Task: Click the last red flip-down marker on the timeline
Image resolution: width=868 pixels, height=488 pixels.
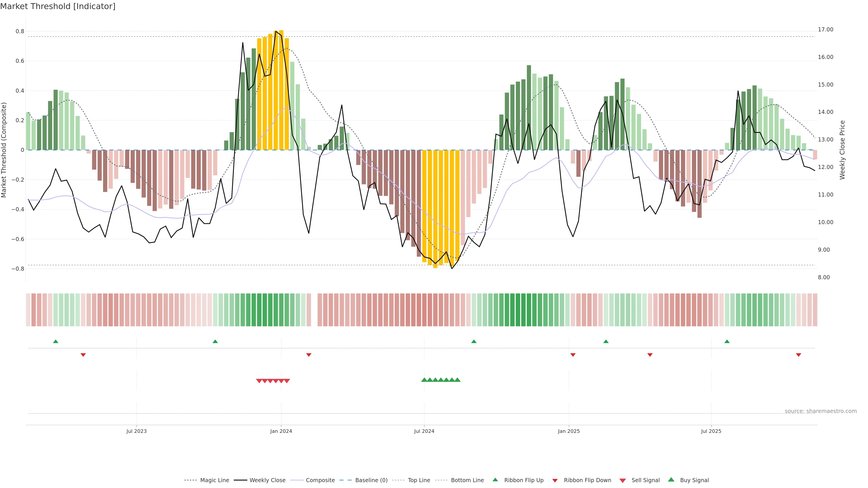Action: click(798, 355)
